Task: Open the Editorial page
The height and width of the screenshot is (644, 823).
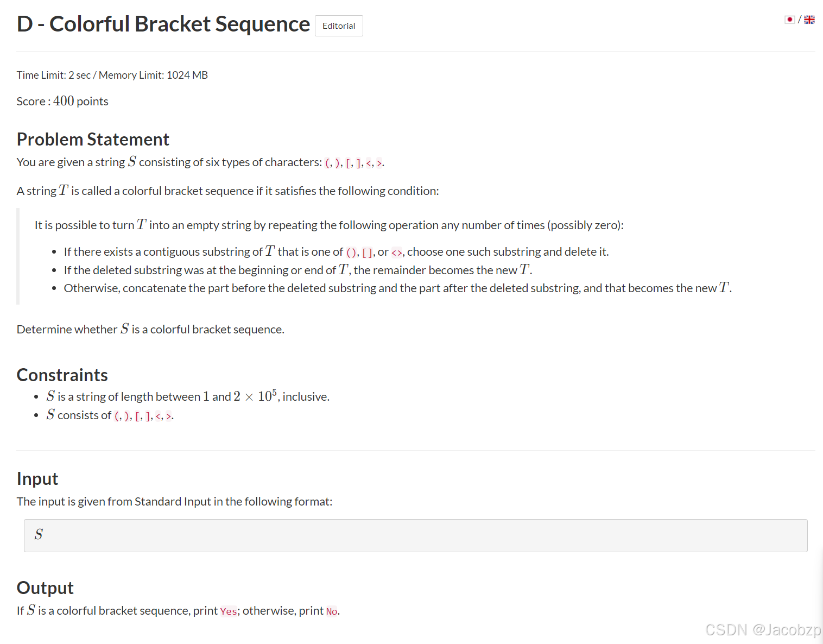Action: pyautogui.click(x=338, y=26)
